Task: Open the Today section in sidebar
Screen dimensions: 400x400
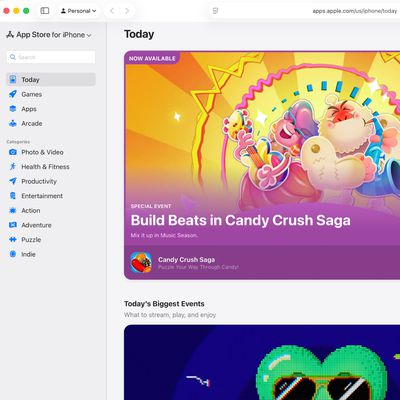Action: 51,80
